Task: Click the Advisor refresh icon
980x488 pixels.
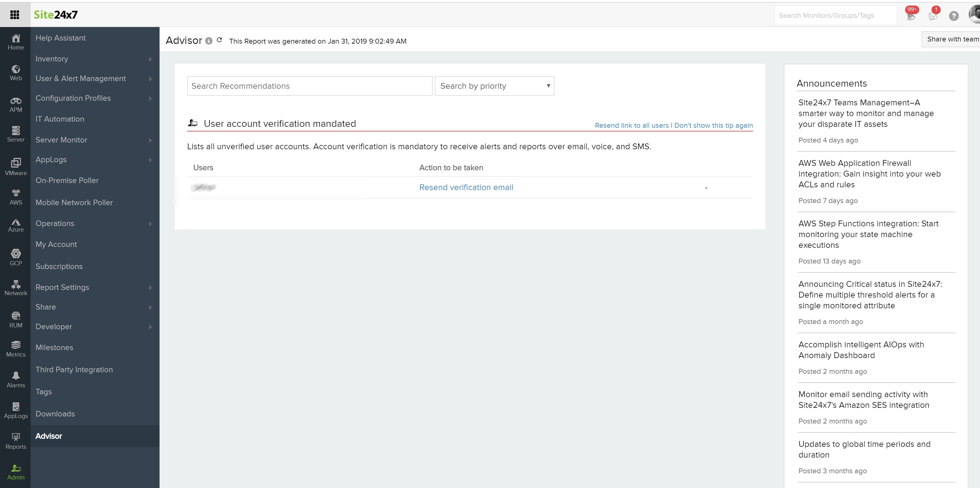Action: pyautogui.click(x=219, y=40)
